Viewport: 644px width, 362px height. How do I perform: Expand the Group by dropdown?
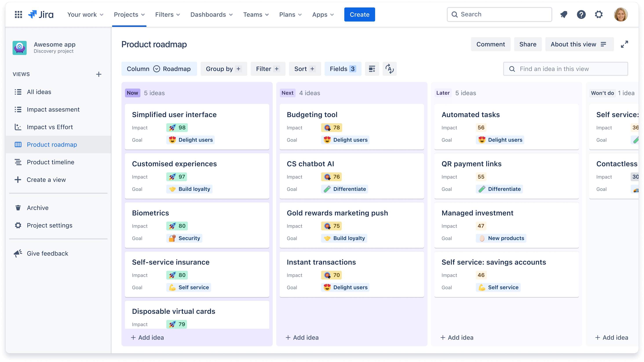pyautogui.click(x=223, y=68)
